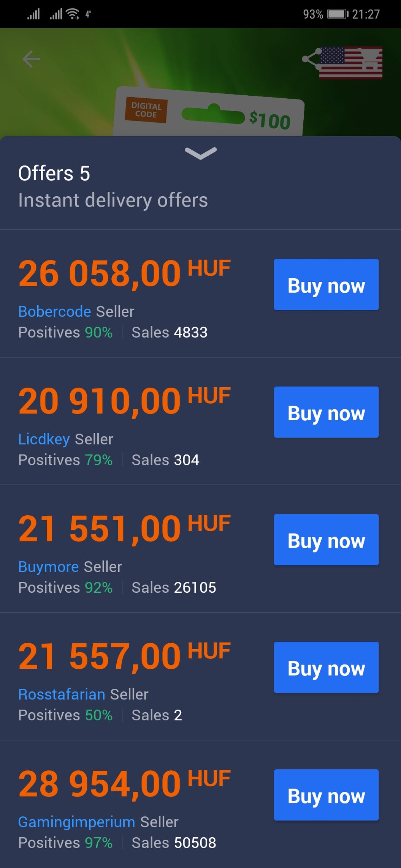
Task: Collapse the offers panel with the chevron
Action: point(201,153)
